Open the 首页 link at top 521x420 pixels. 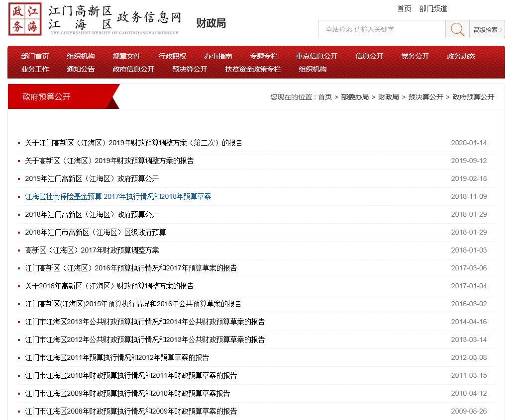404,9
